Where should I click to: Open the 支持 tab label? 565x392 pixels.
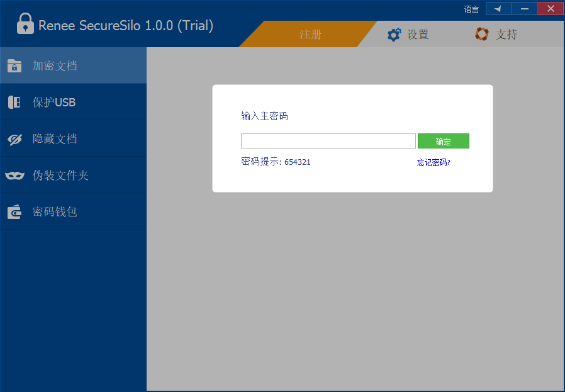[506, 35]
